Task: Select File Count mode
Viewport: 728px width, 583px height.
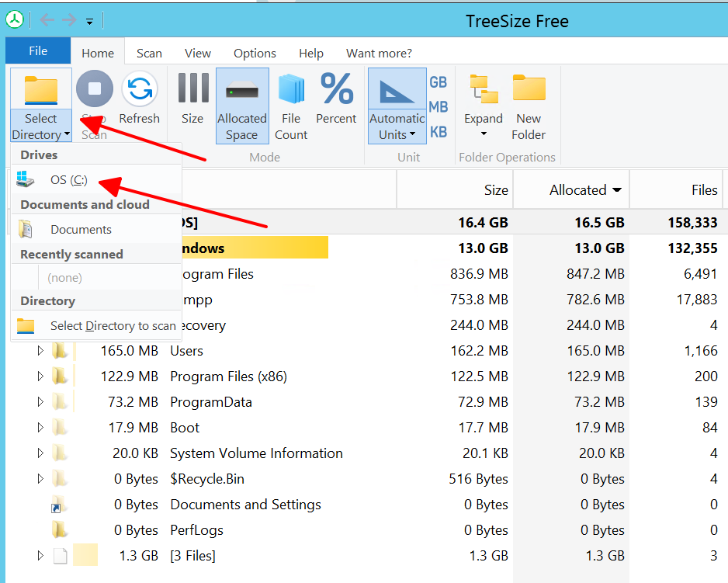Action: coord(291,106)
